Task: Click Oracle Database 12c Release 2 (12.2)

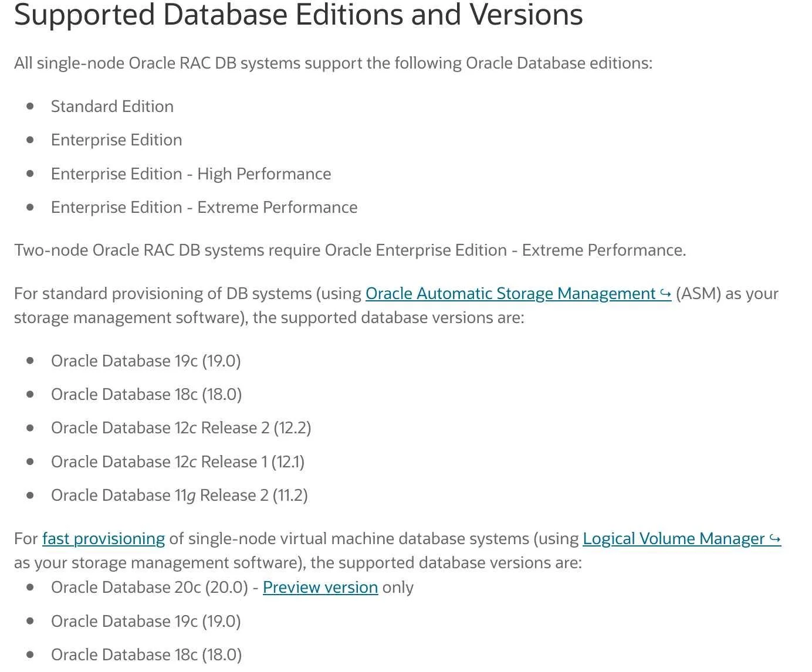Action: pyautogui.click(x=181, y=427)
